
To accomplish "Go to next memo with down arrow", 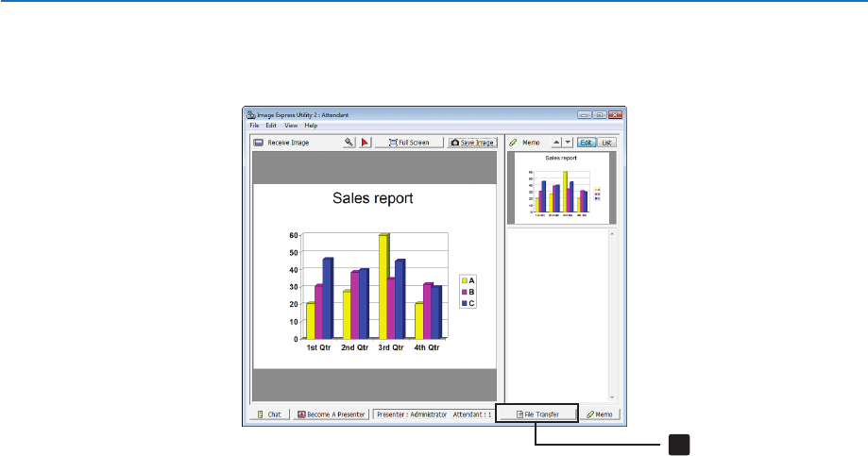I will click(568, 143).
